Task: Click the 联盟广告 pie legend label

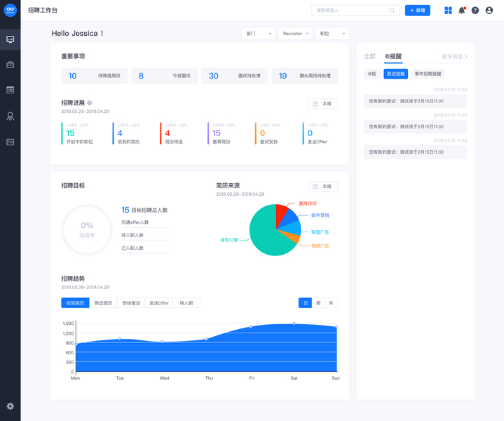Action: point(320,232)
